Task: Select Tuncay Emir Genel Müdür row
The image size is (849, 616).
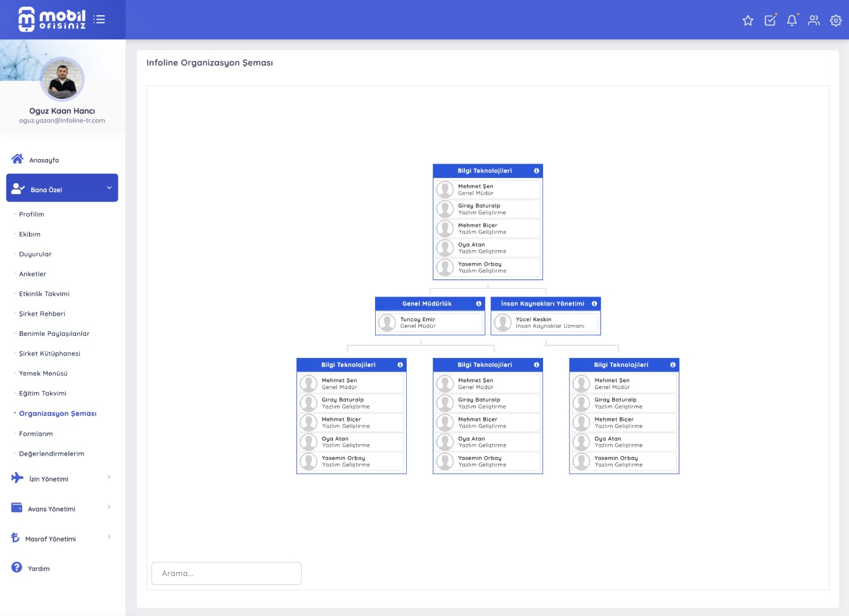Action: 430,323
